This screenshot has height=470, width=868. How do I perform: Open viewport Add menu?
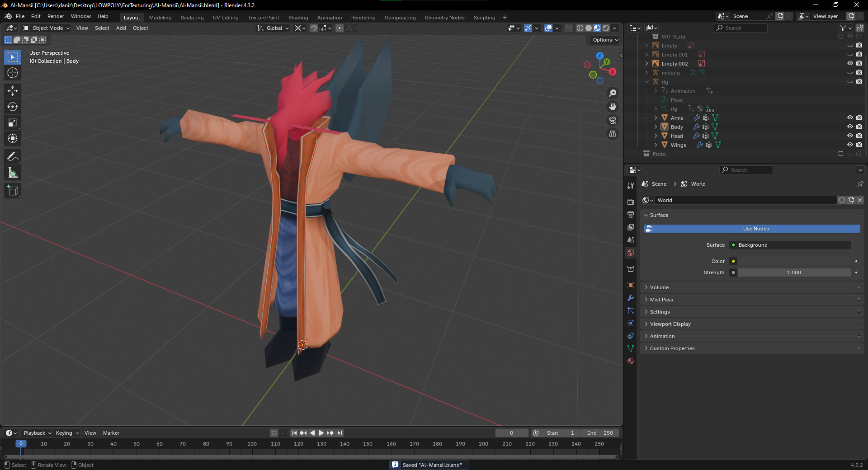click(x=121, y=28)
